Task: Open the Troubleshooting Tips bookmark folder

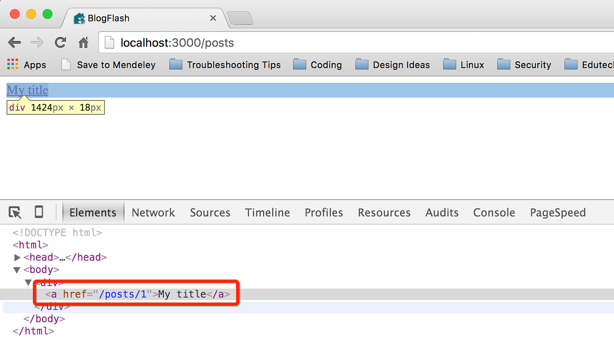Action: point(225,65)
